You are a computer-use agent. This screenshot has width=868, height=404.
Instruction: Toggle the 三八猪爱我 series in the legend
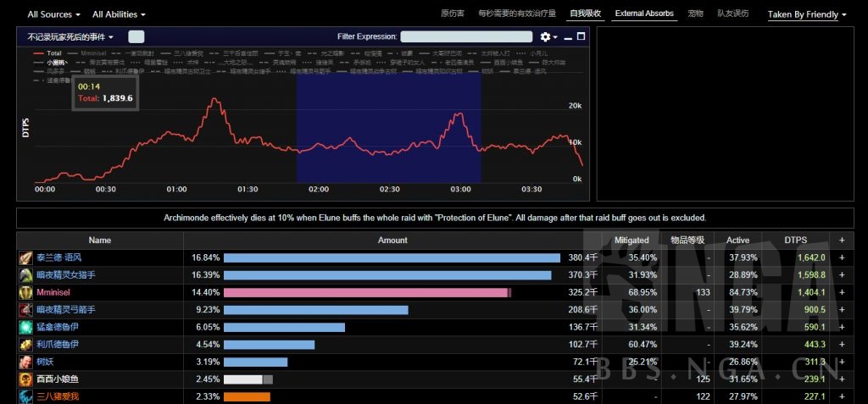(182, 53)
